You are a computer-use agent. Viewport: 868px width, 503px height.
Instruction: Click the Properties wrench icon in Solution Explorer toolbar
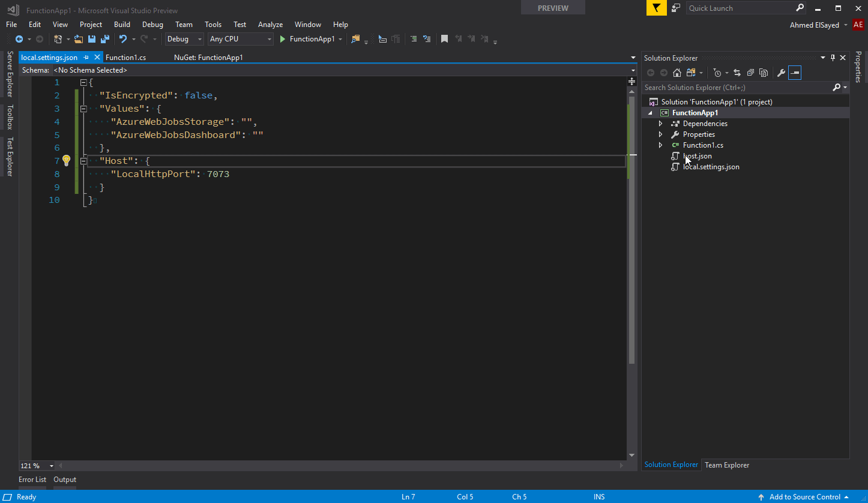tap(781, 73)
